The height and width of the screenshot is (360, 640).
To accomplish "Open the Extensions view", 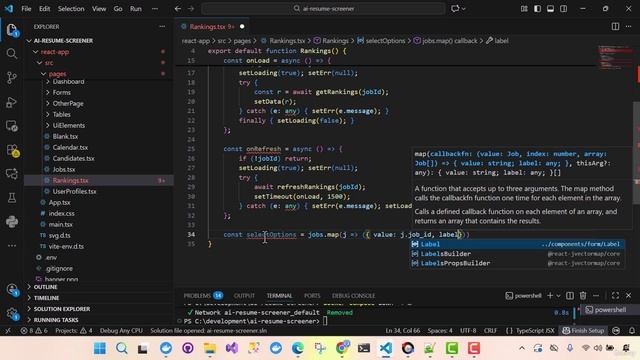I will [x=12, y=150].
